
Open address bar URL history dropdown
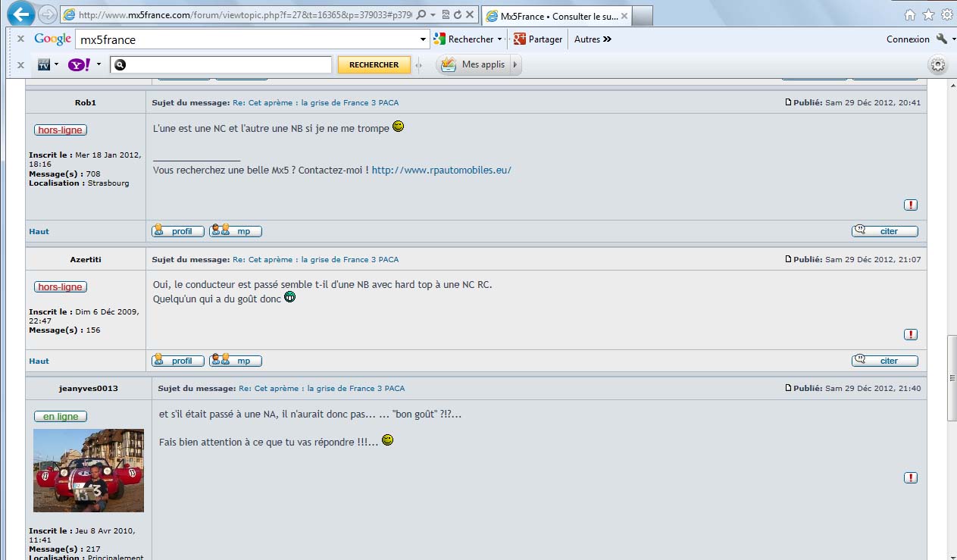coord(433,15)
